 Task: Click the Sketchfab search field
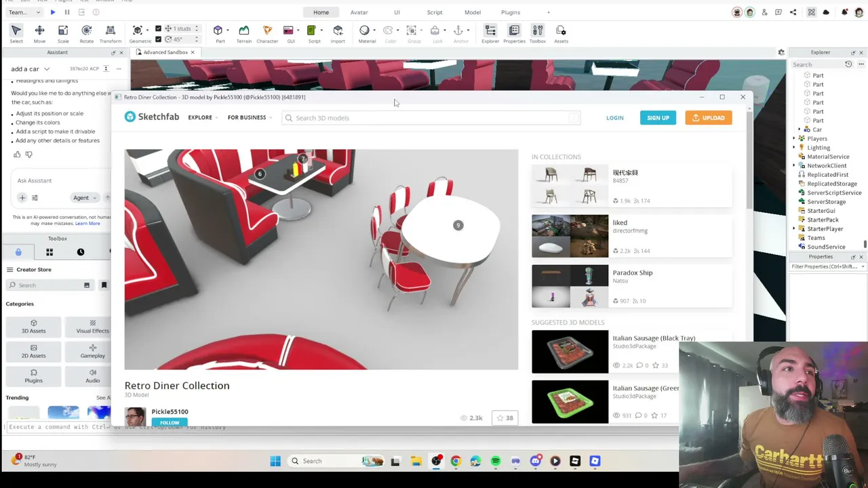tap(431, 118)
